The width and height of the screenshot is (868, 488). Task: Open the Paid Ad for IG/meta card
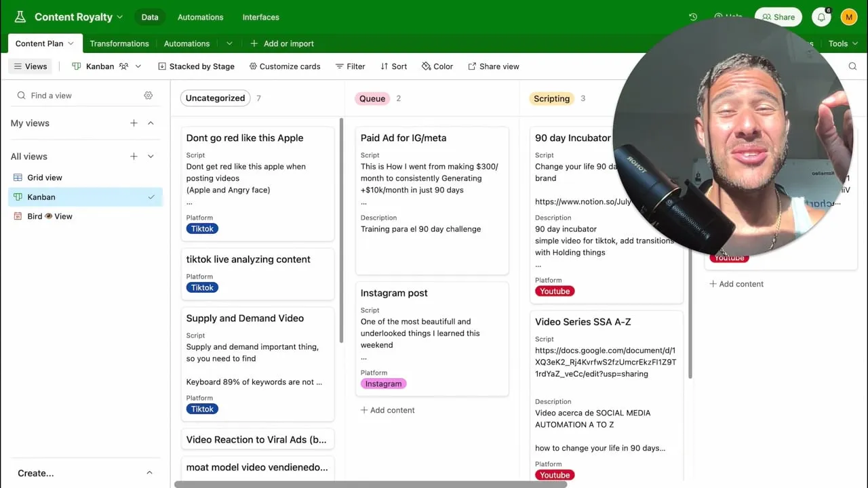pos(432,201)
